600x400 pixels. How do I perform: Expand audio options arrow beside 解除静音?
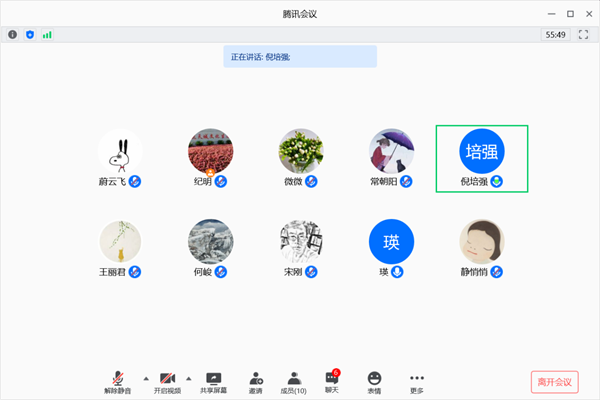coord(146,378)
